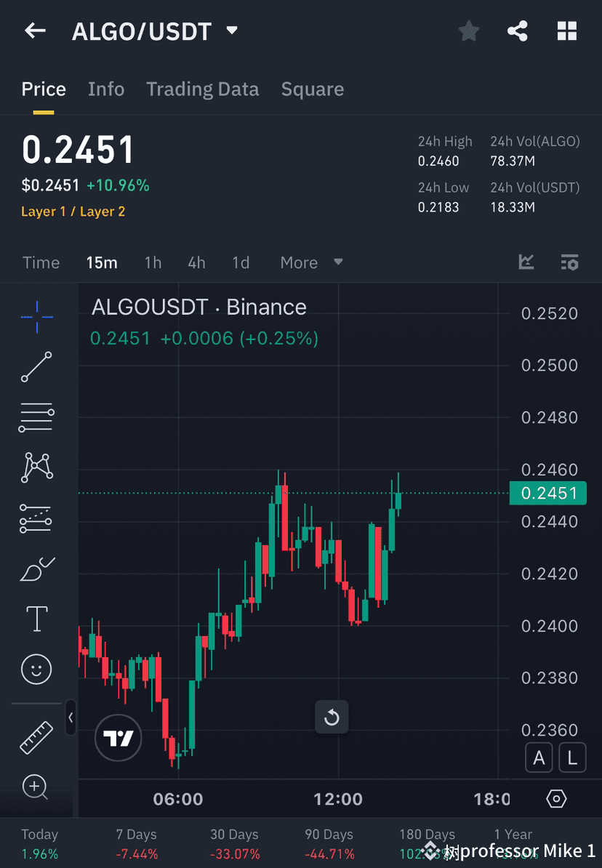Screen dimensions: 602x868
Task: Collapse the drawing toolbar with the chevron
Action: point(71,718)
